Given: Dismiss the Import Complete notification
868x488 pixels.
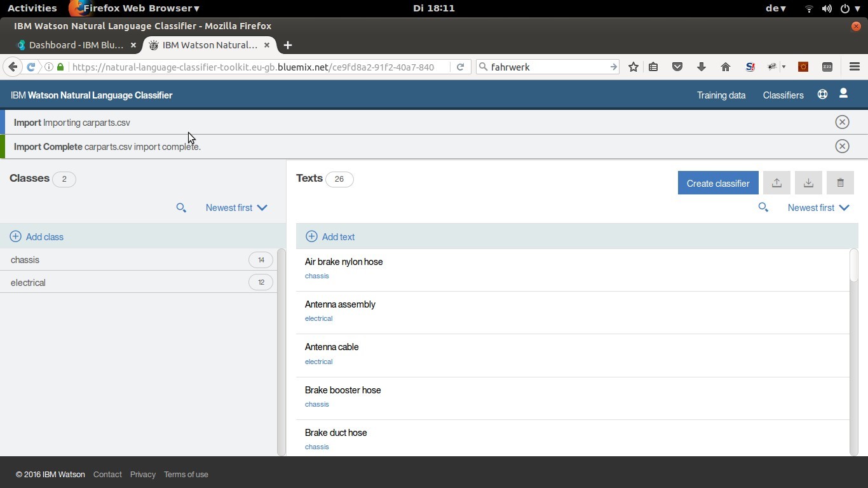Looking at the screenshot, I should [842, 146].
